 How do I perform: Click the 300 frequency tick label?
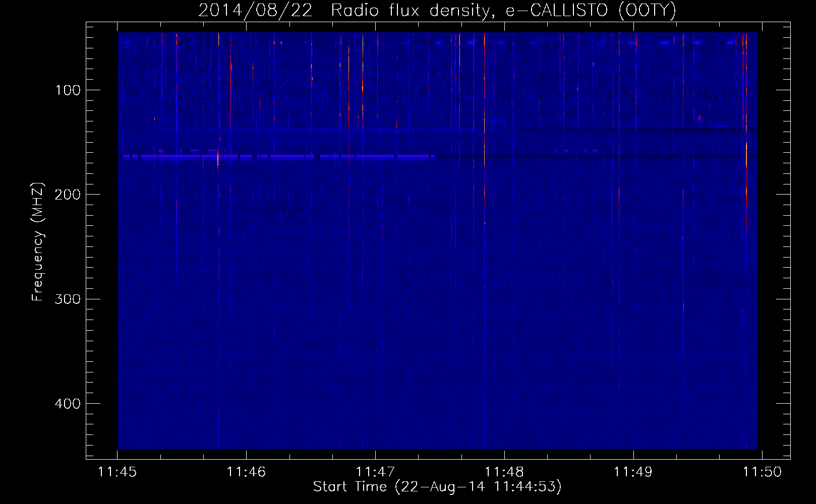click(68, 299)
